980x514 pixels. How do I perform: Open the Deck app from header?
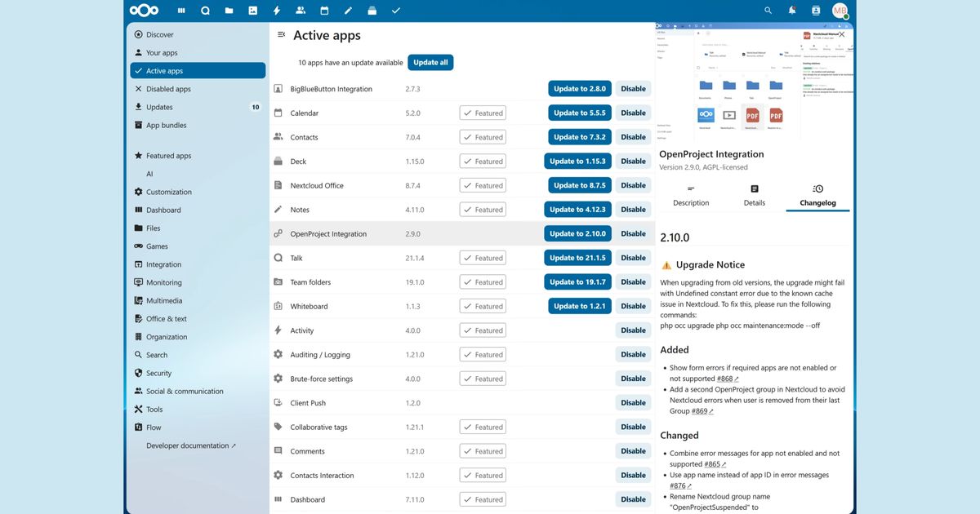372,11
